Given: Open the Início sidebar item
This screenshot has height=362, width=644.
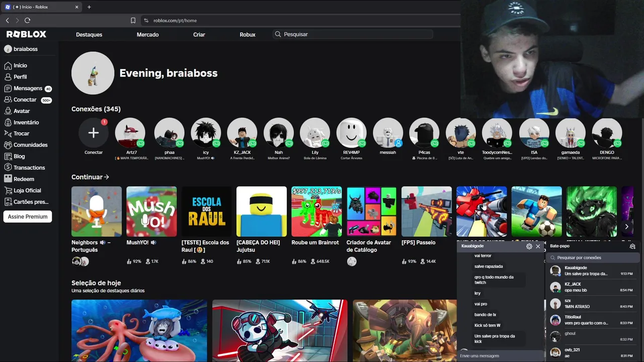Looking at the screenshot, I should pos(16,65).
